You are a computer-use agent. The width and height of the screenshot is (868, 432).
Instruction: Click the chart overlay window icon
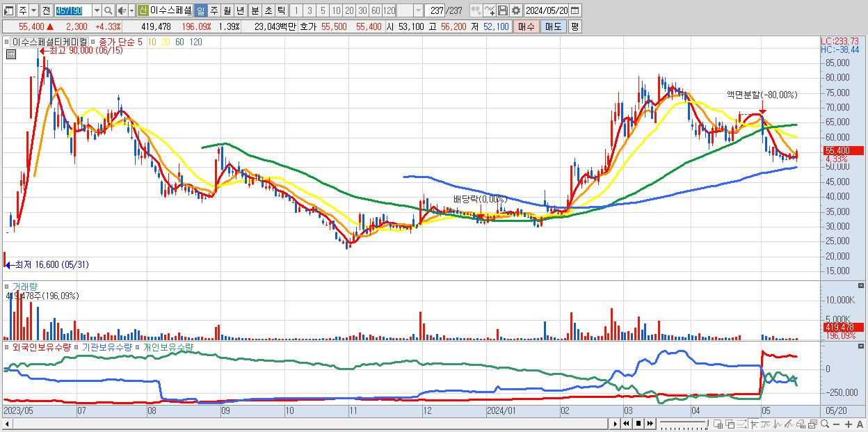[x=812, y=424]
